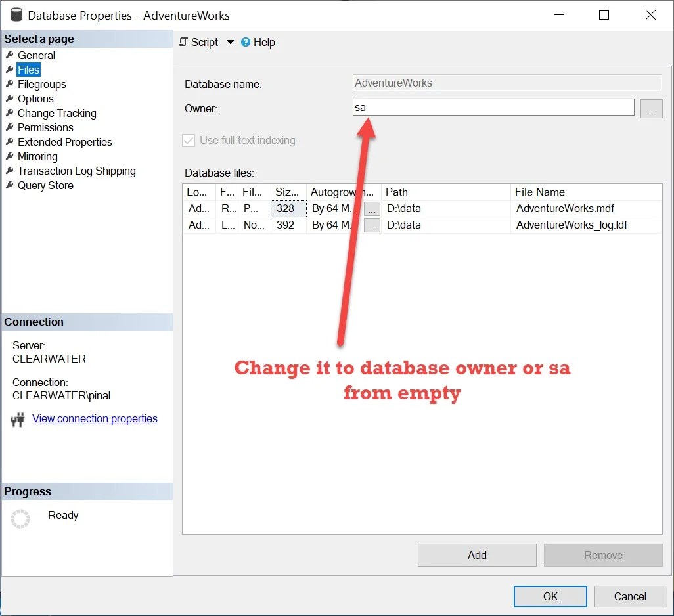
Task: Click the Help icon on the toolbar
Action: [x=246, y=42]
